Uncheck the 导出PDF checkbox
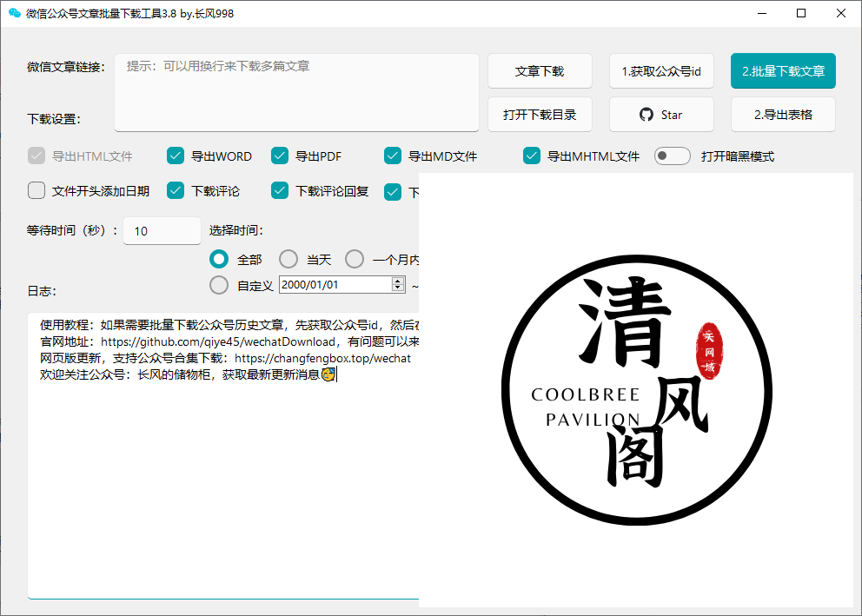The height and width of the screenshot is (616, 862). click(280, 156)
